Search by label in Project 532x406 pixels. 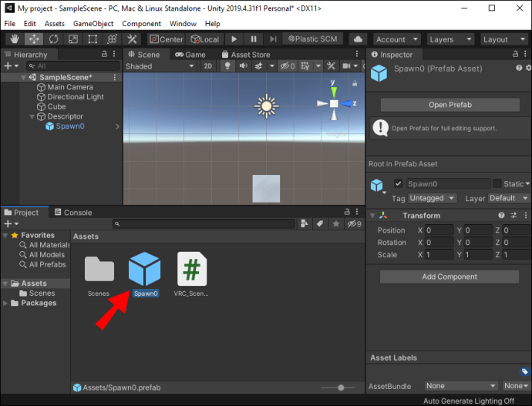(320, 223)
